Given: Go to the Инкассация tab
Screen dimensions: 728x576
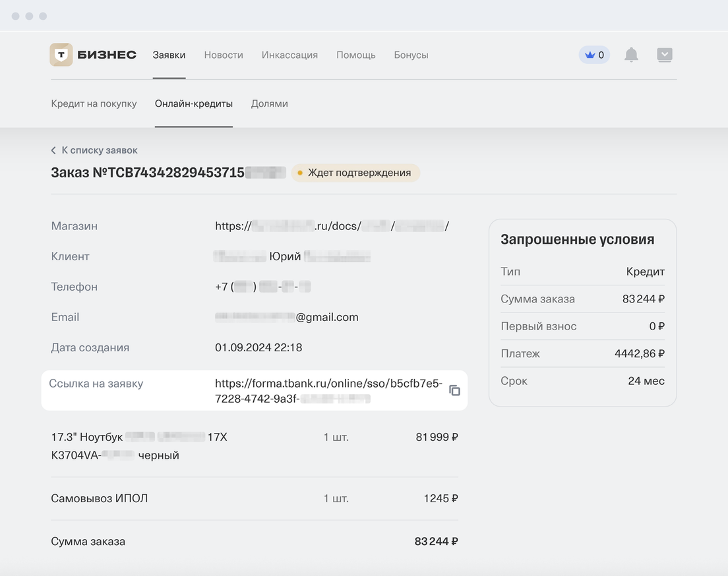Looking at the screenshot, I should pyautogui.click(x=289, y=55).
